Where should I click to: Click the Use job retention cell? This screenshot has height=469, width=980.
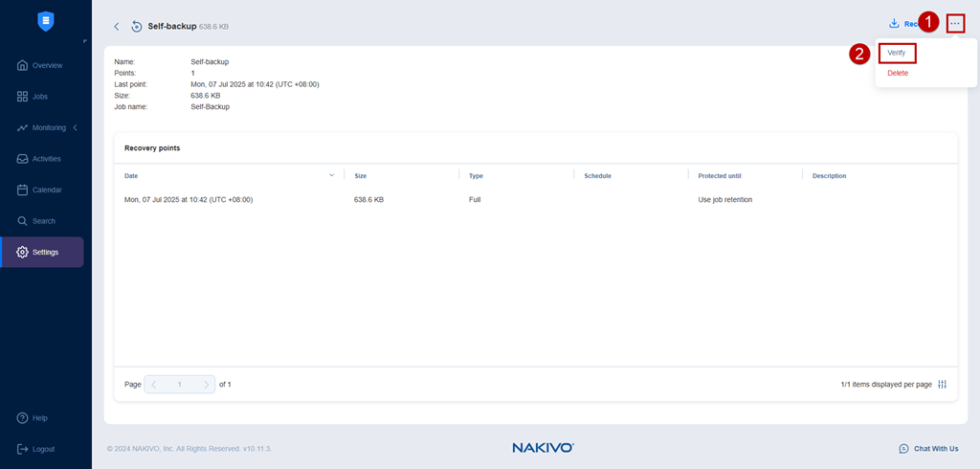(x=725, y=200)
